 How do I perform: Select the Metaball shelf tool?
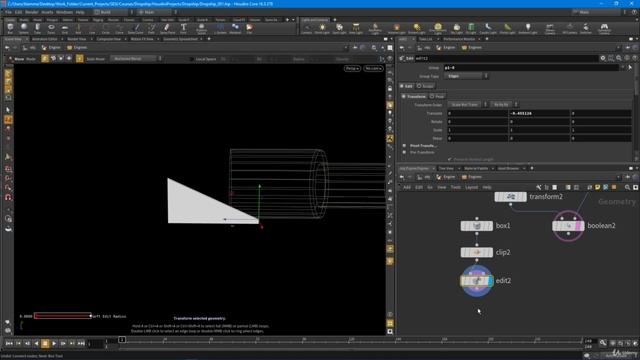235,29
